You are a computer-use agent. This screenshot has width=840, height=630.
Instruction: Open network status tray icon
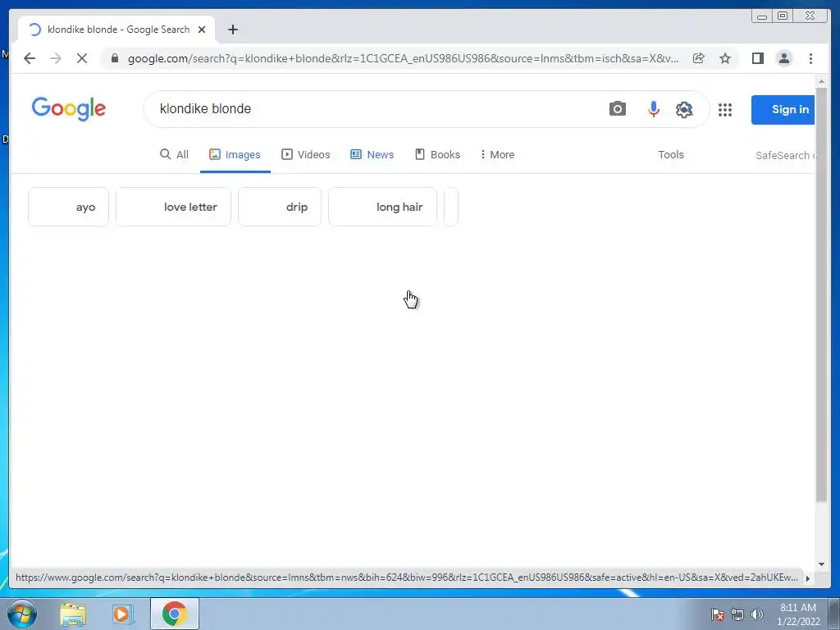(737, 614)
